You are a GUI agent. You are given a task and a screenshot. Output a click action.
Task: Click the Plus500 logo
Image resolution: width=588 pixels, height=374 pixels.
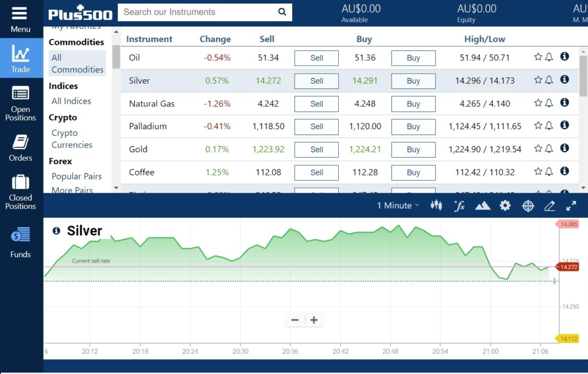80,13
